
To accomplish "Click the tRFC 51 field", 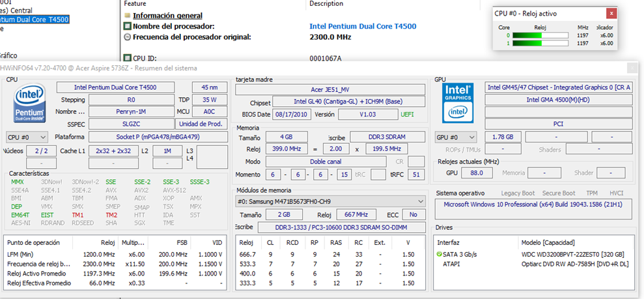I will click(416, 175).
